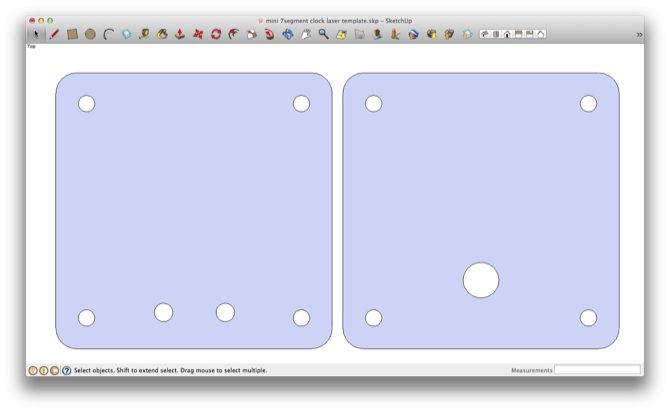This screenshot has height=412, width=670.
Task: Click the grayed-out Toggle Terrain icon
Action: tap(359, 34)
